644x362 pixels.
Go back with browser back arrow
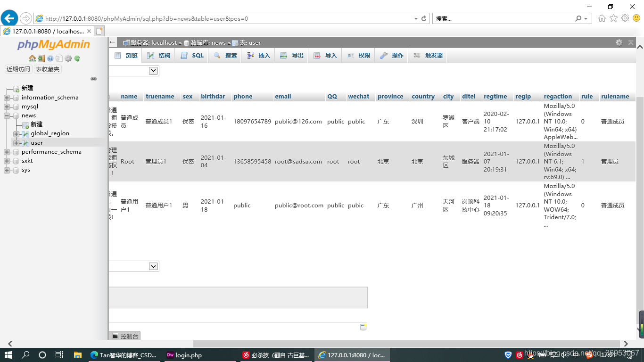[x=9, y=18]
